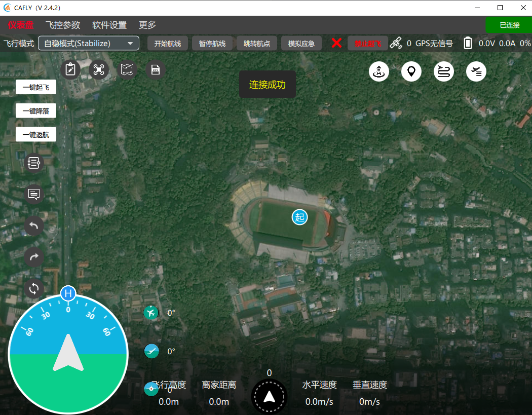Viewport: 532px width, 415px height.
Task: Click the redo arrow icon
Action: click(34, 257)
